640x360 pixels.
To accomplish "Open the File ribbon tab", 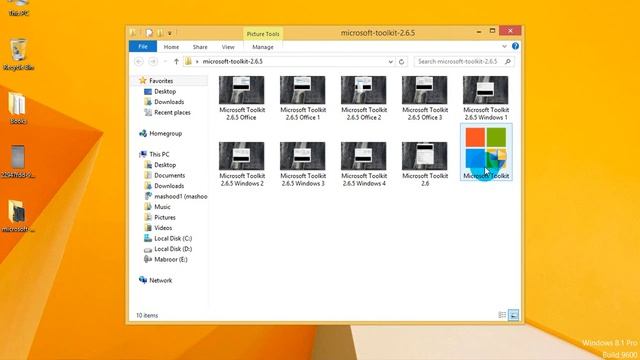I will [x=143, y=47].
